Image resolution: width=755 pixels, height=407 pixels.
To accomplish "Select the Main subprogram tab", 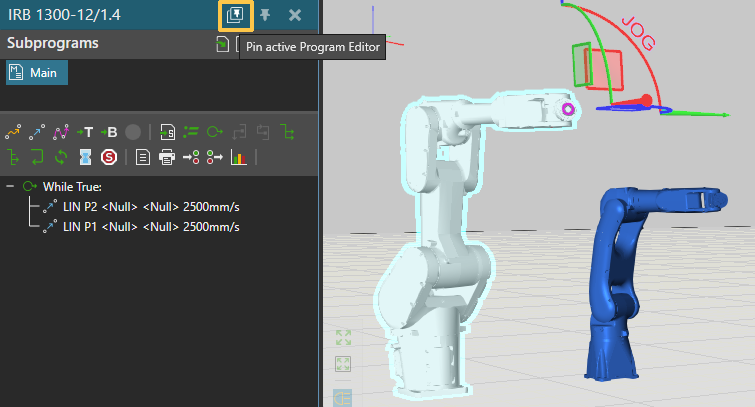I will tap(37, 73).
